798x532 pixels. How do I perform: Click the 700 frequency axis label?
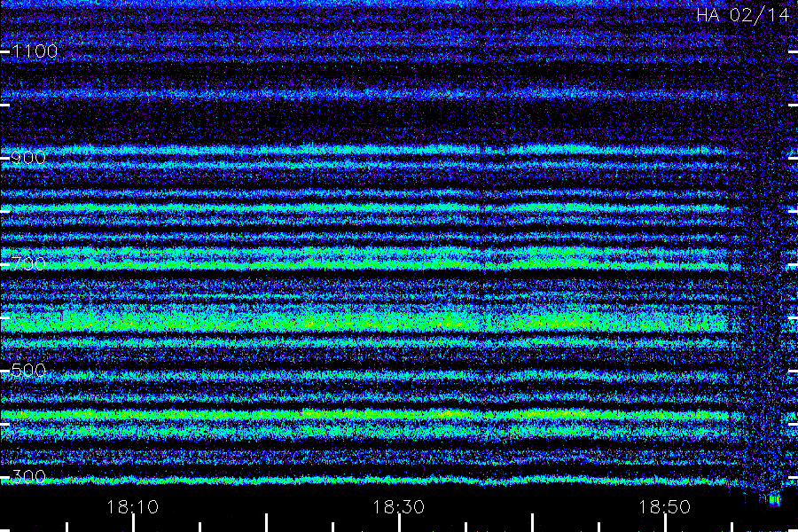pos(28,264)
